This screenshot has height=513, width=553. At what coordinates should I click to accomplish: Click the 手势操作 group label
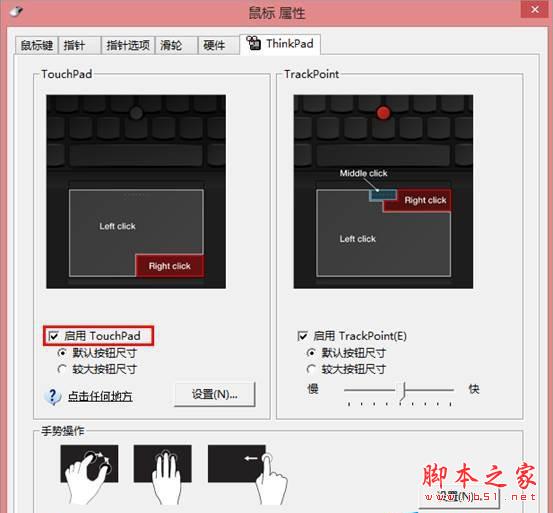(63, 430)
